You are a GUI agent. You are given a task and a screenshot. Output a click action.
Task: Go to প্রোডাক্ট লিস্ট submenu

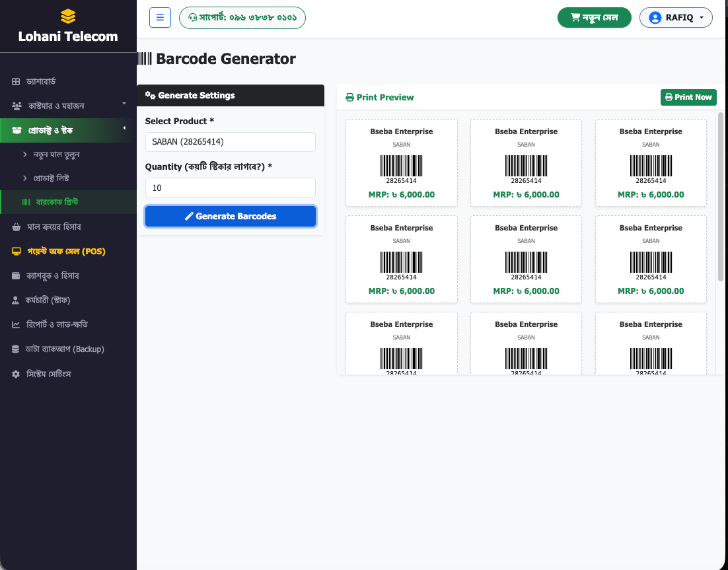(68, 178)
